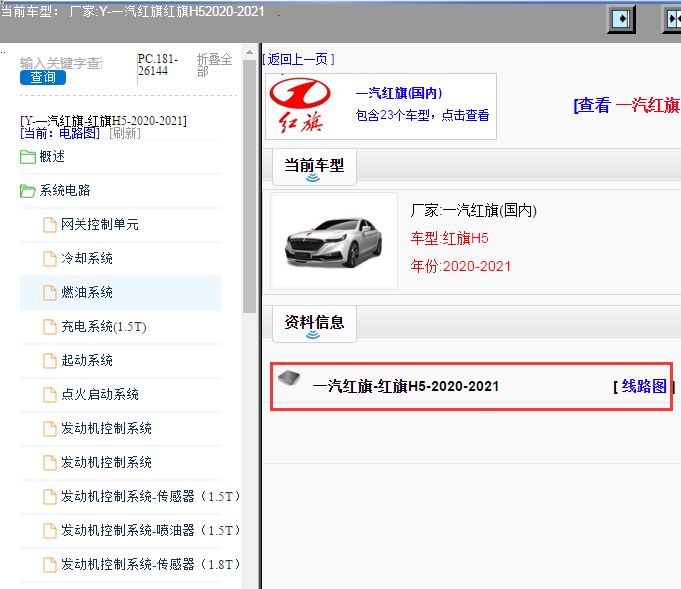Click the scrollbar up arrow in left panel
Viewport: 681px width, 589px height.
pos(249,53)
